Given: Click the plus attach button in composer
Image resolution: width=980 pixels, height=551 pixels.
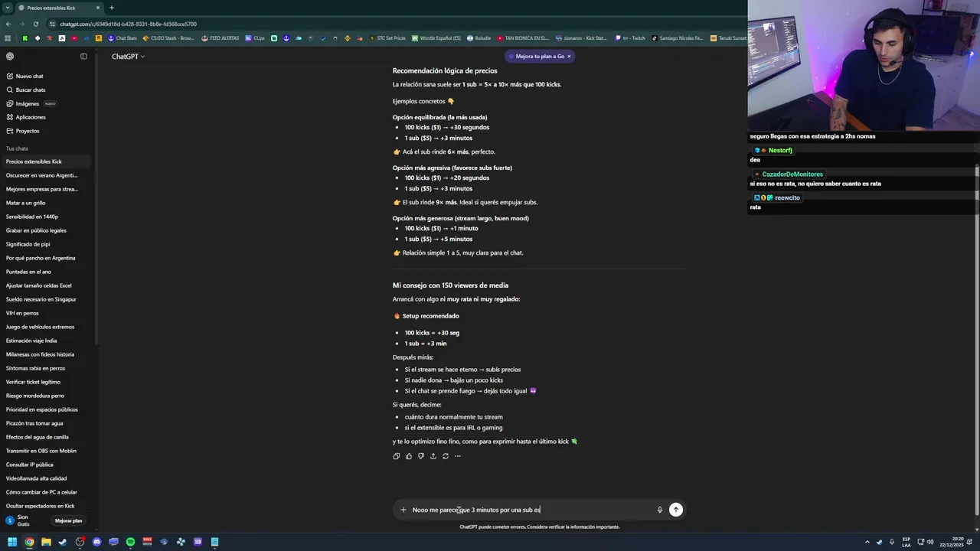Looking at the screenshot, I should 403,510.
